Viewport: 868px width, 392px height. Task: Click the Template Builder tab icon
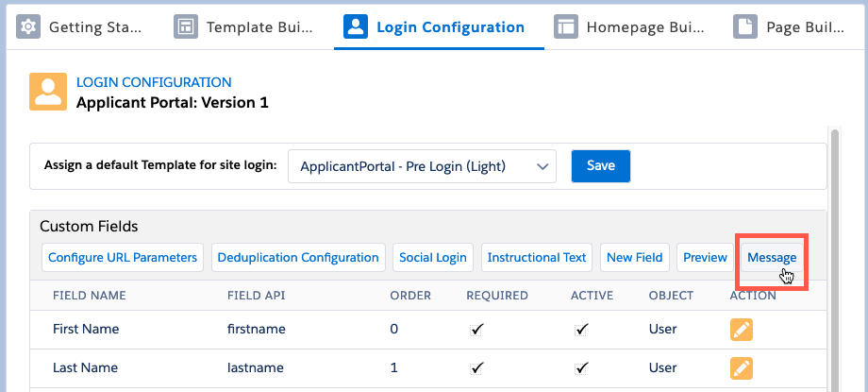[x=186, y=26]
